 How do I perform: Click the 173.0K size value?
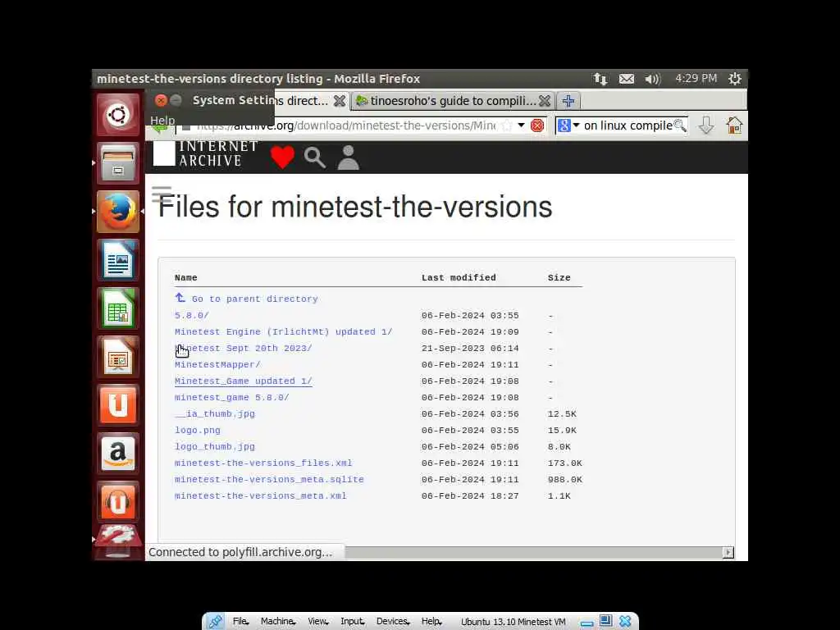(x=564, y=463)
